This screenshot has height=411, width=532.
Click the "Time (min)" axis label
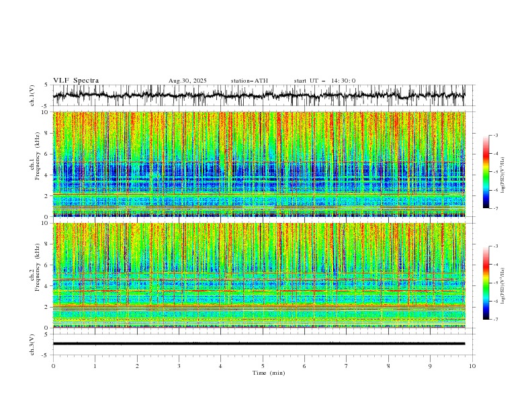point(269,373)
